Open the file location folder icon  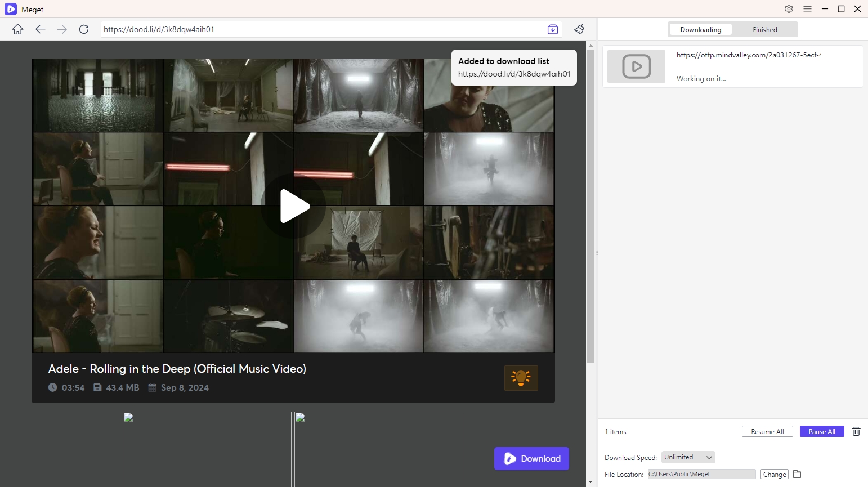click(797, 474)
